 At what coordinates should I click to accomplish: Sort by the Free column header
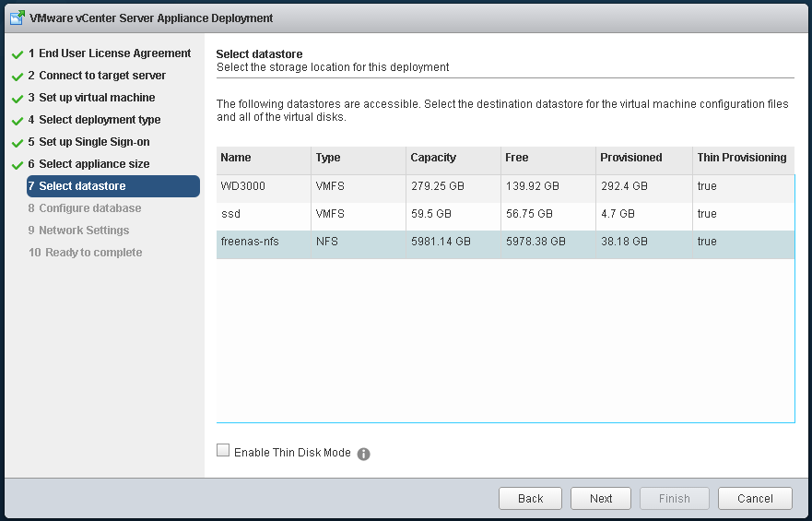tap(548, 160)
